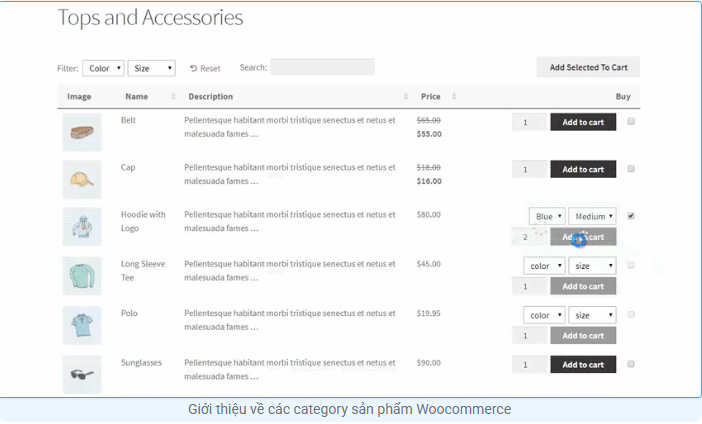Focus the product Search field
This screenshot has width=702, height=424.
tap(322, 67)
